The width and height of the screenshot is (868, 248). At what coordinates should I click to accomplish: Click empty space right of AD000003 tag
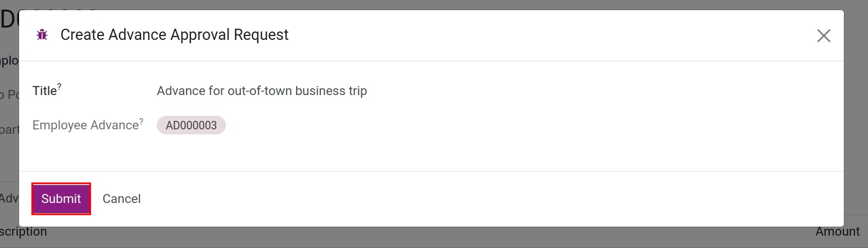pos(528,125)
